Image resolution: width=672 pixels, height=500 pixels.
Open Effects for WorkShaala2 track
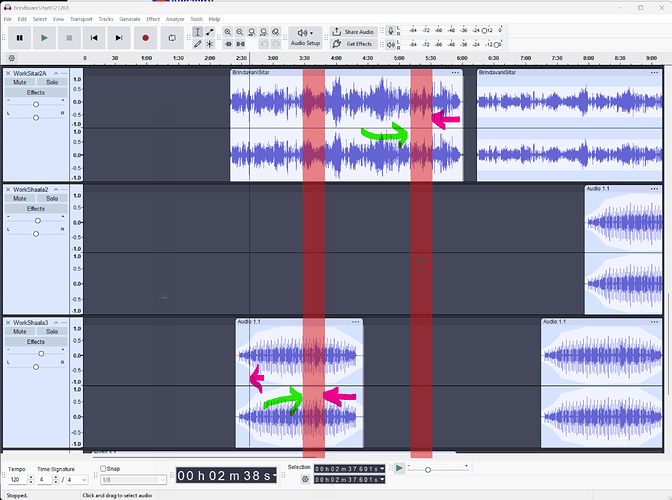[36, 209]
